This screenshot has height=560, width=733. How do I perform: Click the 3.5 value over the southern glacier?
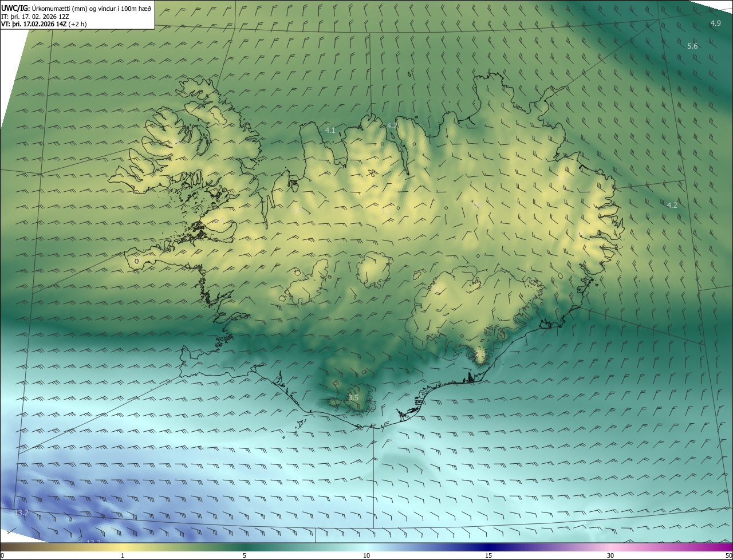353,397
